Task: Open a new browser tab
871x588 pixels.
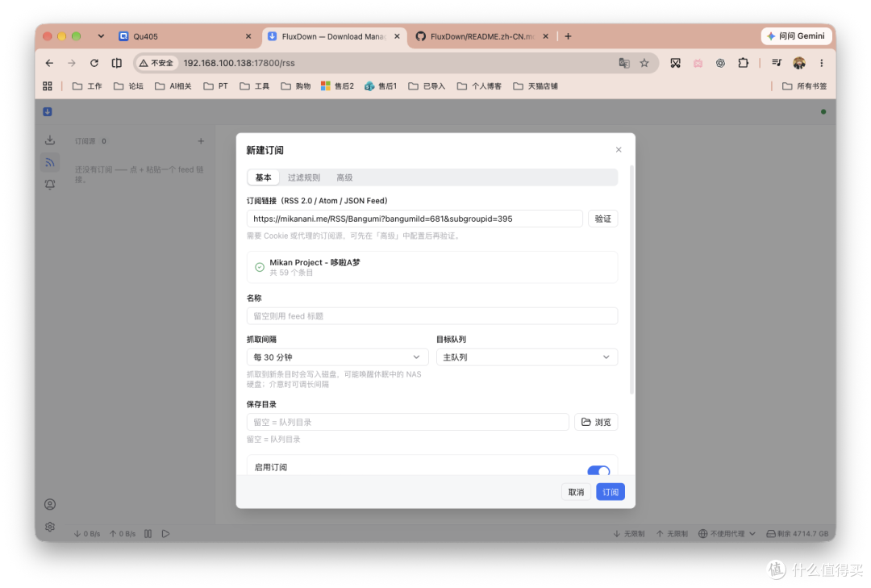Action: coord(568,36)
